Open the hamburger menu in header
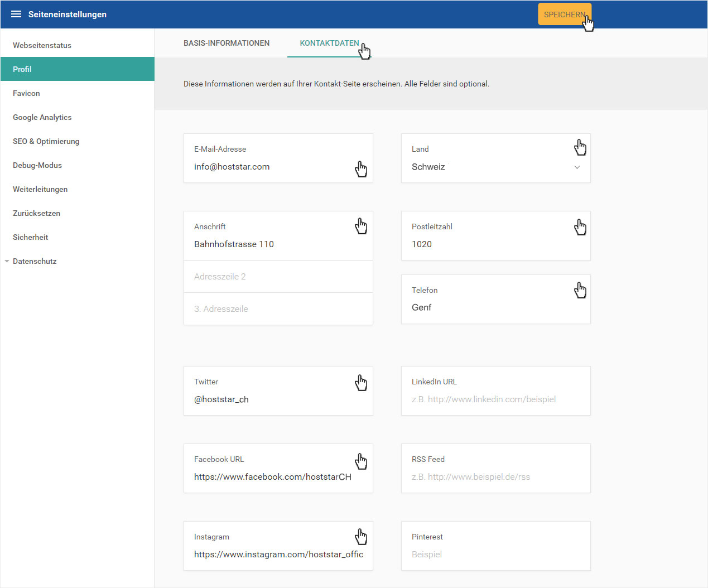 coord(16,14)
